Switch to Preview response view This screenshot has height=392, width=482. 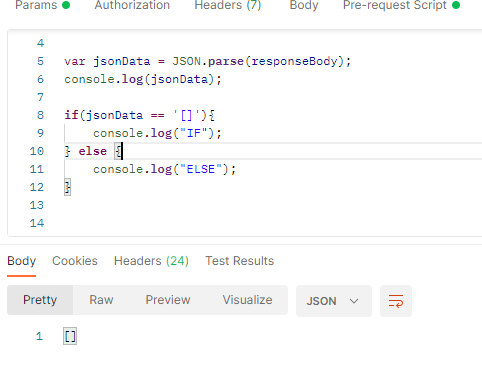[x=168, y=300]
